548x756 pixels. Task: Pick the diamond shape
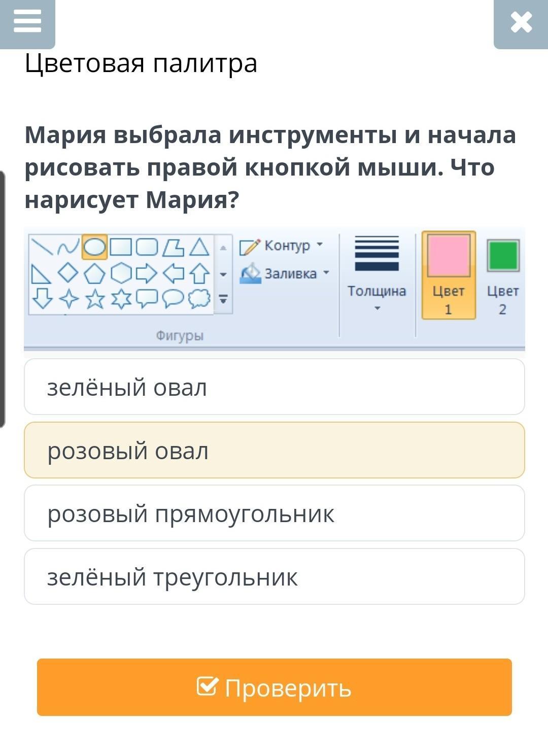tap(68, 273)
